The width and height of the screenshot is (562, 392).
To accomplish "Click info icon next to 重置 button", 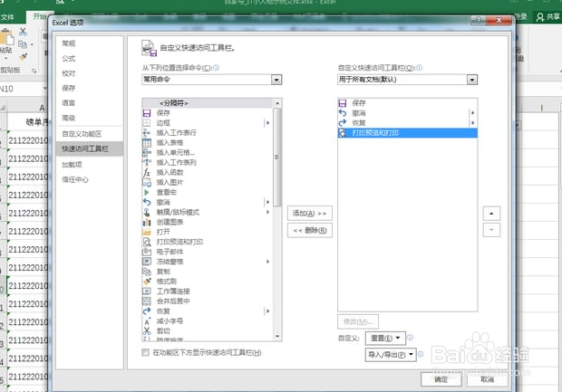I will pyautogui.click(x=411, y=338).
